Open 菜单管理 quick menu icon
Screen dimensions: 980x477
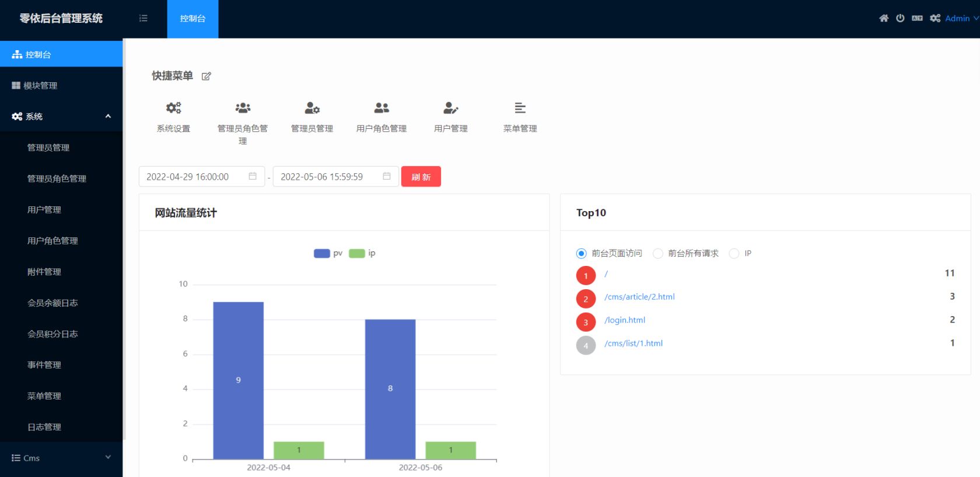(x=520, y=108)
